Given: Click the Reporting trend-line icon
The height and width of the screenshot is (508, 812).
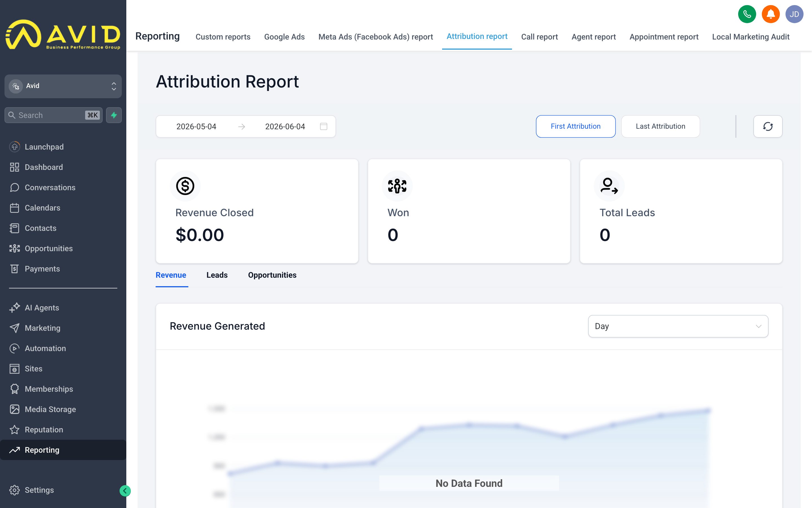Looking at the screenshot, I should [x=14, y=450].
